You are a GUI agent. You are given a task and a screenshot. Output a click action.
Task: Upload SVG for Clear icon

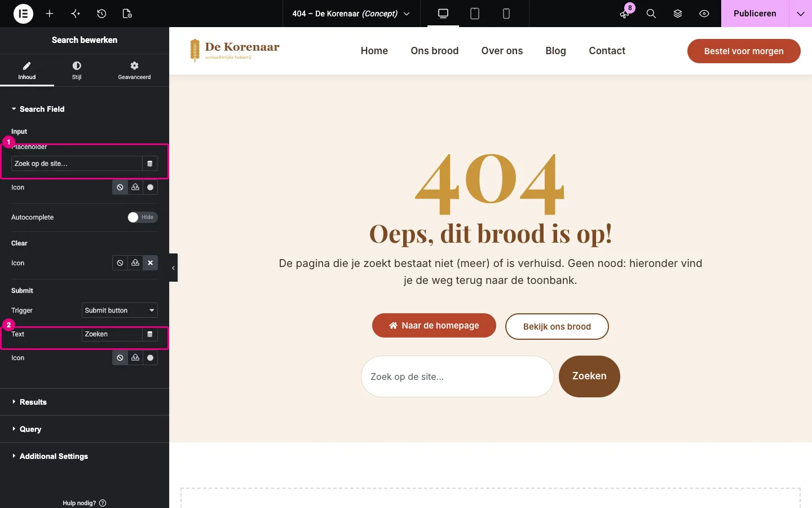tap(135, 263)
